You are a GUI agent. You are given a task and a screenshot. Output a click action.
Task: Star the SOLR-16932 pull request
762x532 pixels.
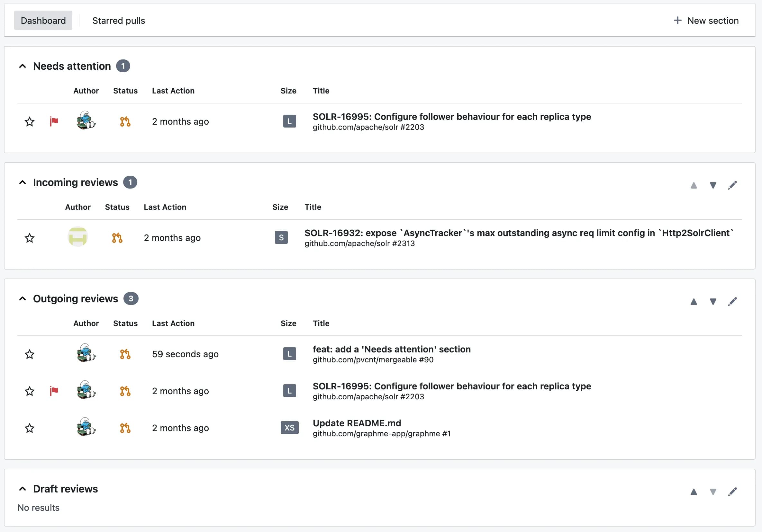(30, 238)
